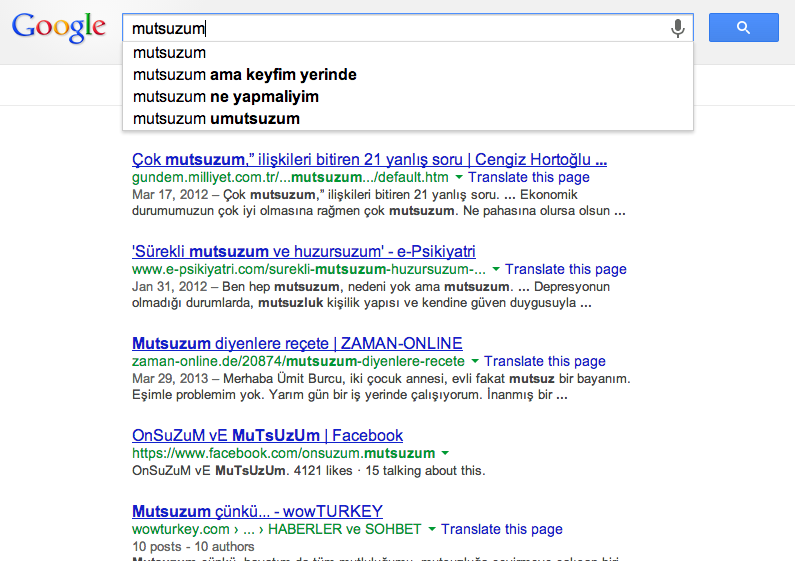Open the 'Çok mutsuzum, ilişkileri bitiren 21 yanlış soru' result
This screenshot has height=561, width=795.
point(369,159)
